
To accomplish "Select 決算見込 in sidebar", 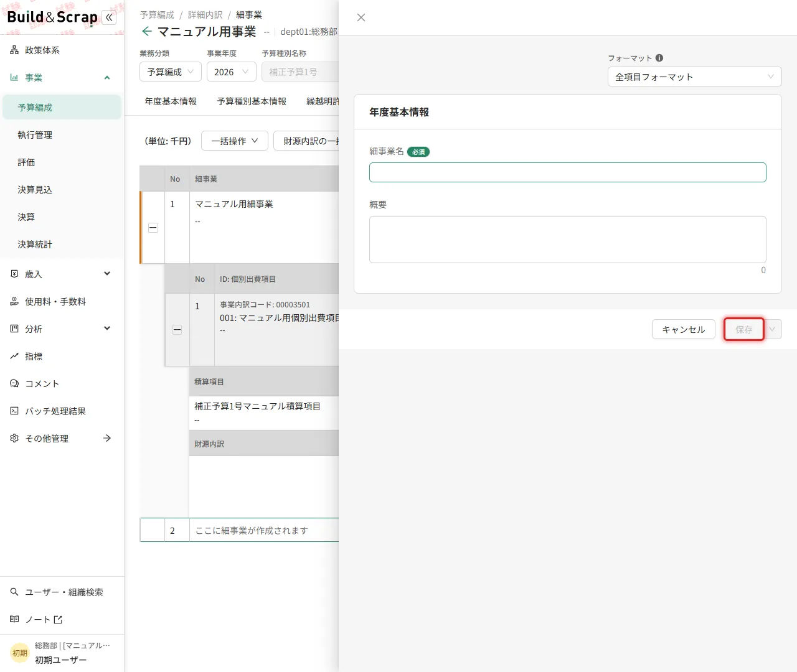I will click(x=62, y=189).
